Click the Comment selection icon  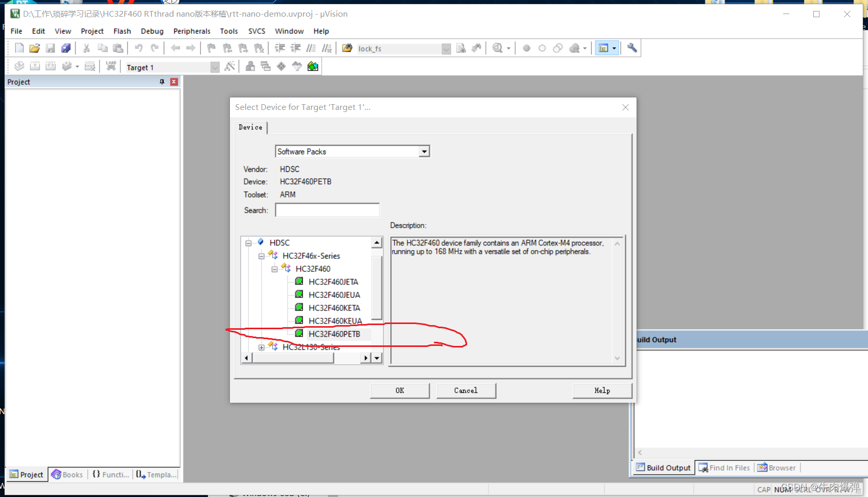click(311, 48)
